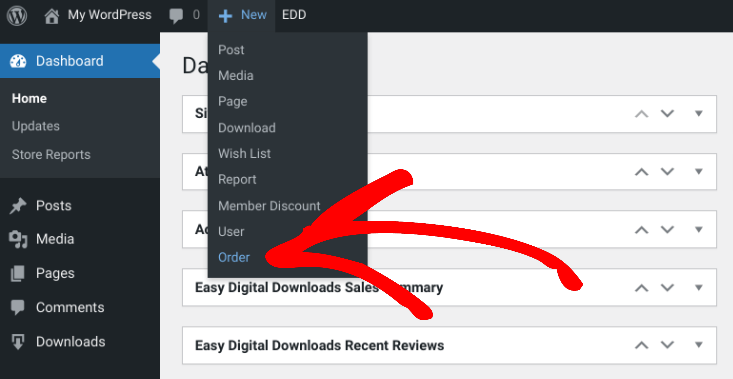This screenshot has height=379, width=733.
Task: Click the Downloads arrow icon
Action: point(18,342)
